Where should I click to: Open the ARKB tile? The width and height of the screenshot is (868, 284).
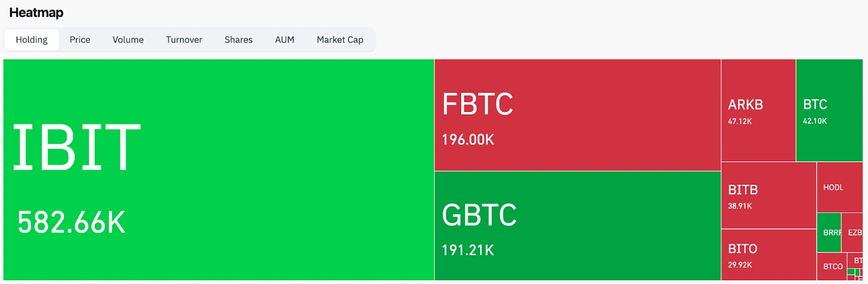pyautogui.click(x=758, y=110)
